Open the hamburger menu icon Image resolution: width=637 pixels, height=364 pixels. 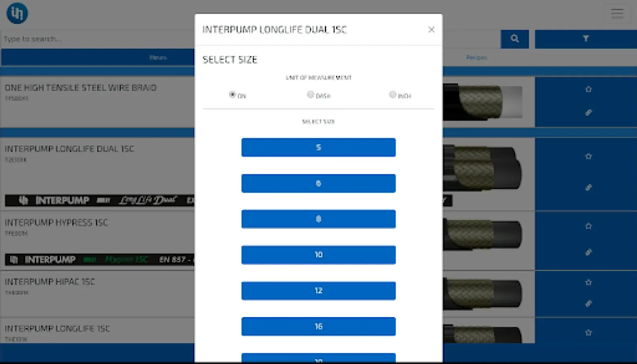pyautogui.click(x=617, y=13)
